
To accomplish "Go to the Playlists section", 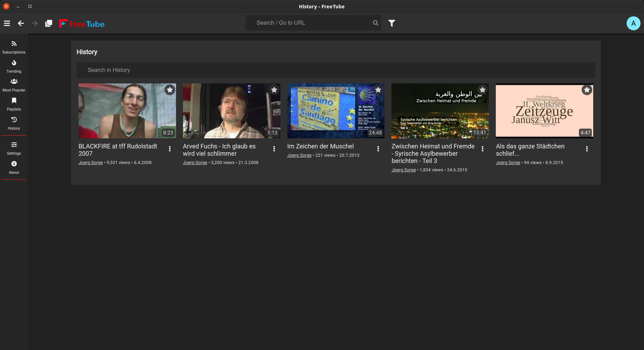I will [14, 104].
